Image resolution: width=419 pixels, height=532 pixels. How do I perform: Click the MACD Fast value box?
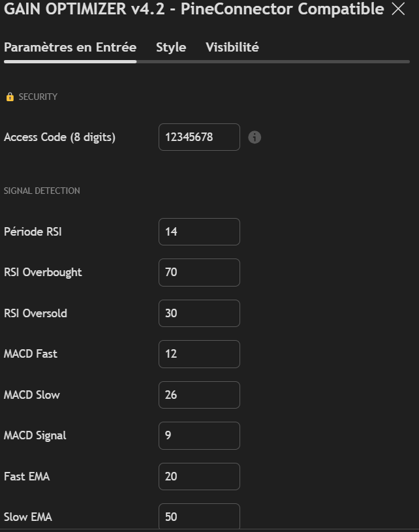click(199, 354)
